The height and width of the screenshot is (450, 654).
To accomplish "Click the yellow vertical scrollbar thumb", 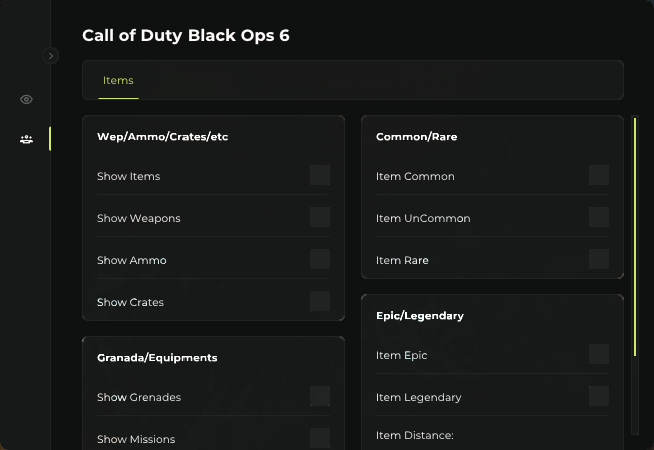I will [635, 237].
